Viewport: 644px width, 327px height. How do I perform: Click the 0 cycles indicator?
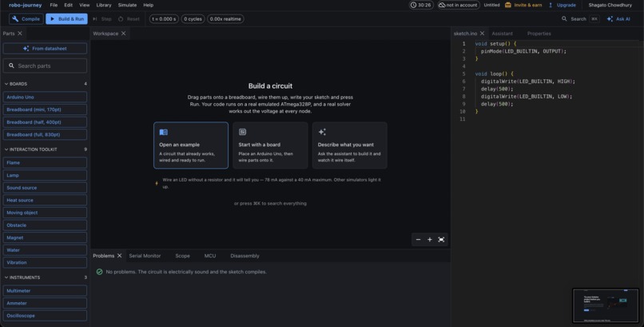click(x=193, y=19)
